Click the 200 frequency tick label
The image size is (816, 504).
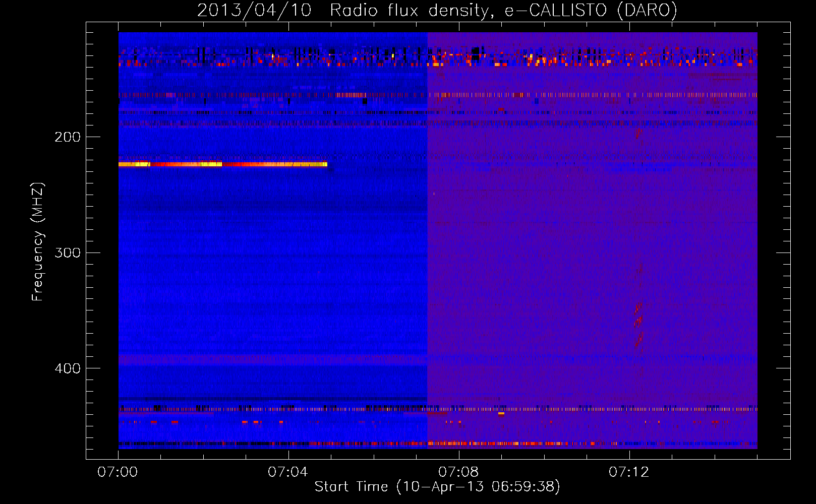coord(68,137)
